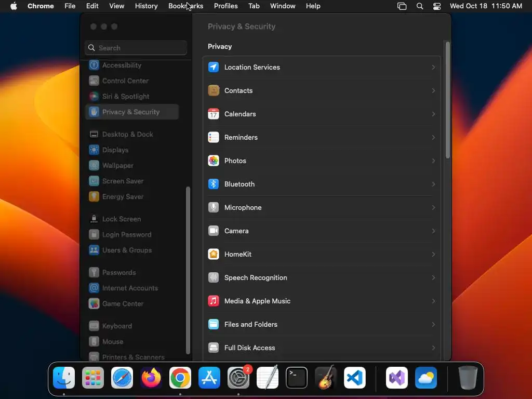Open Lock Screen settings

(x=131, y=219)
